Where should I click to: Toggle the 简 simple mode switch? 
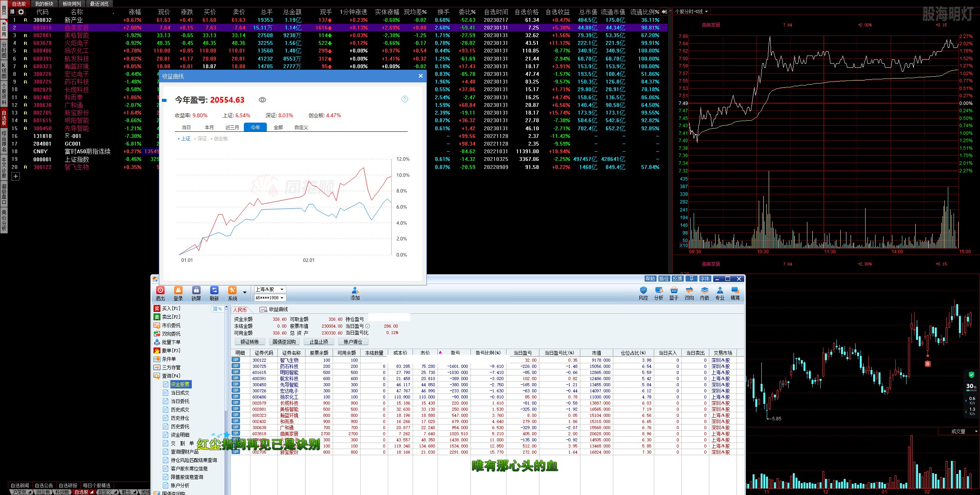(217, 309)
